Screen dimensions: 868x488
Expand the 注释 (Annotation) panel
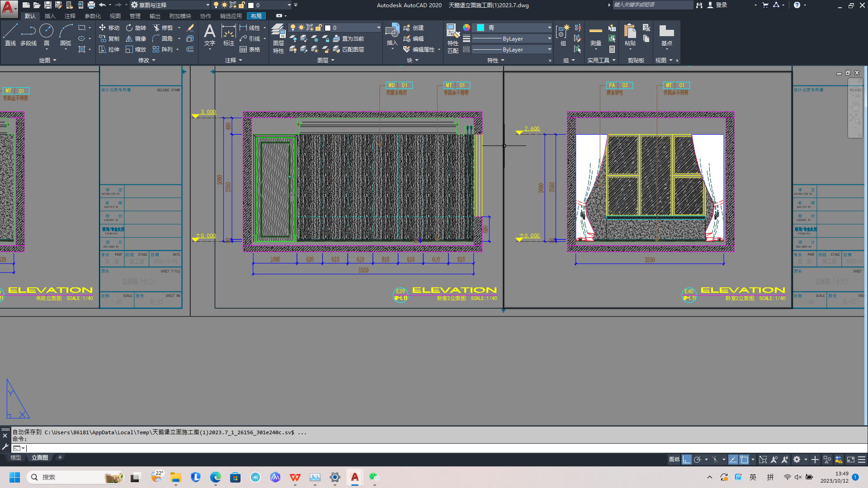pyautogui.click(x=234, y=60)
